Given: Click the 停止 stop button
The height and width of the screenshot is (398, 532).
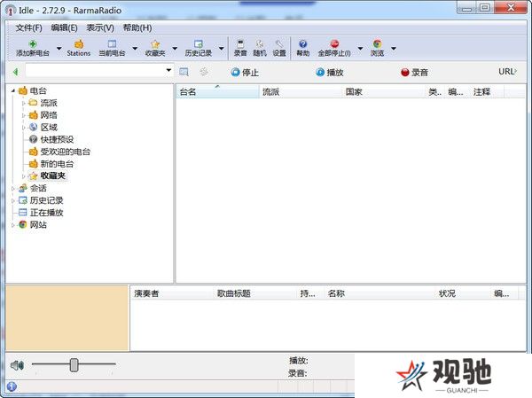Looking at the screenshot, I should [x=245, y=73].
